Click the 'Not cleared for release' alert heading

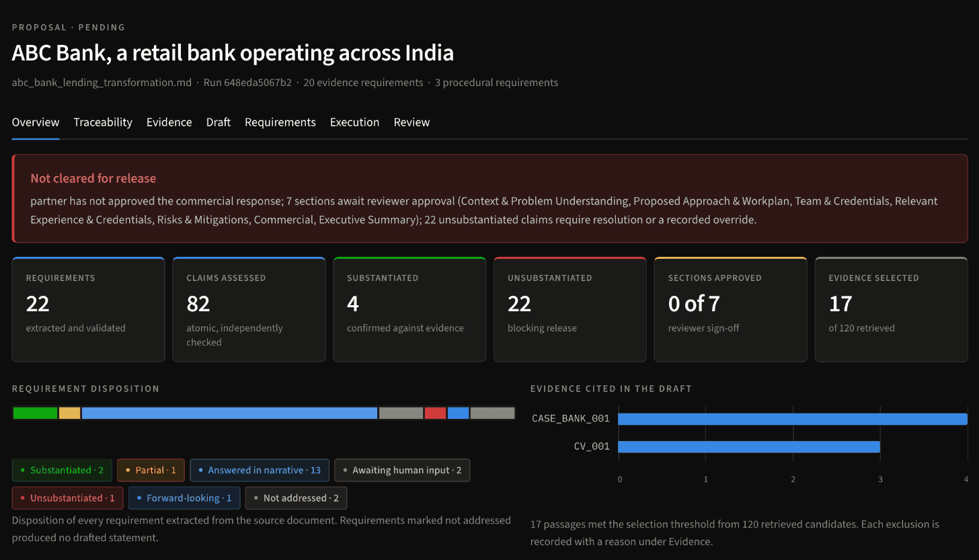pyautogui.click(x=93, y=178)
